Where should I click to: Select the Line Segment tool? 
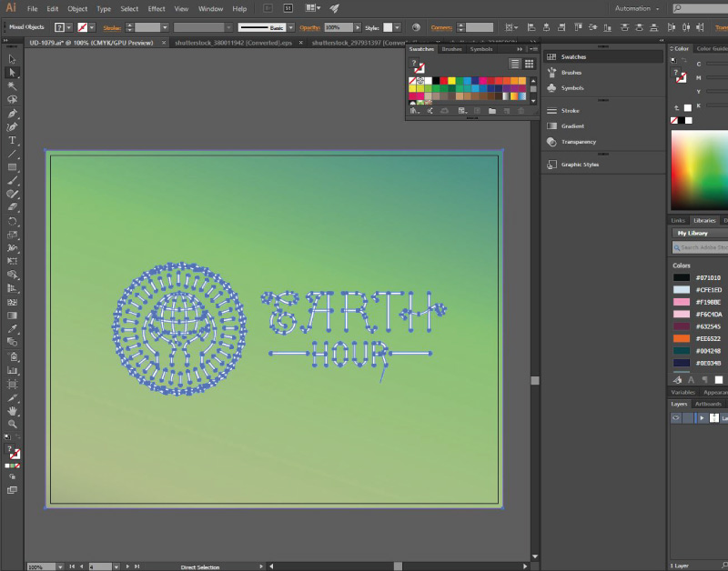12,154
